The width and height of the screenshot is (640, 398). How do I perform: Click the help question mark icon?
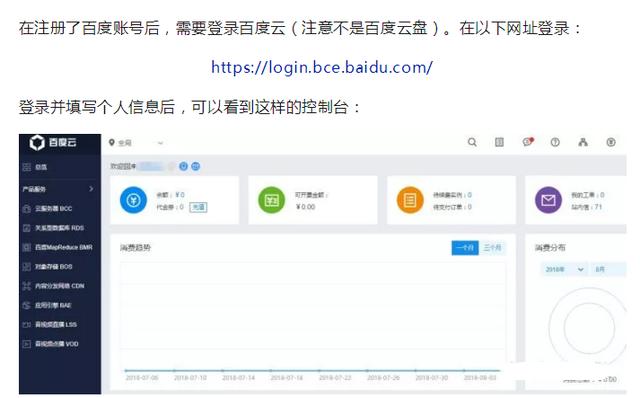[555, 142]
